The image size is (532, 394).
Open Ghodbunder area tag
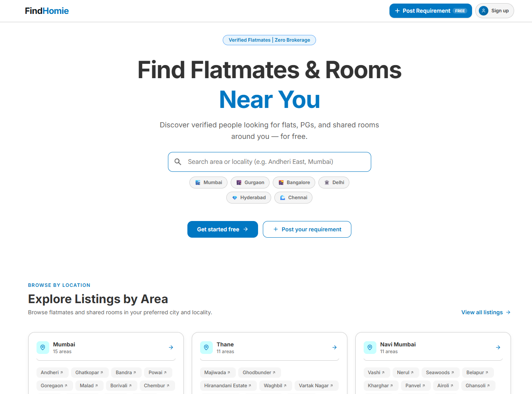tap(259, 373)
